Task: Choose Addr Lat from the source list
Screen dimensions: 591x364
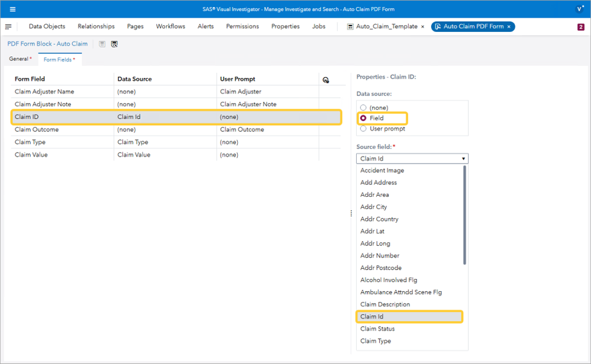Action: click(409, 231)
